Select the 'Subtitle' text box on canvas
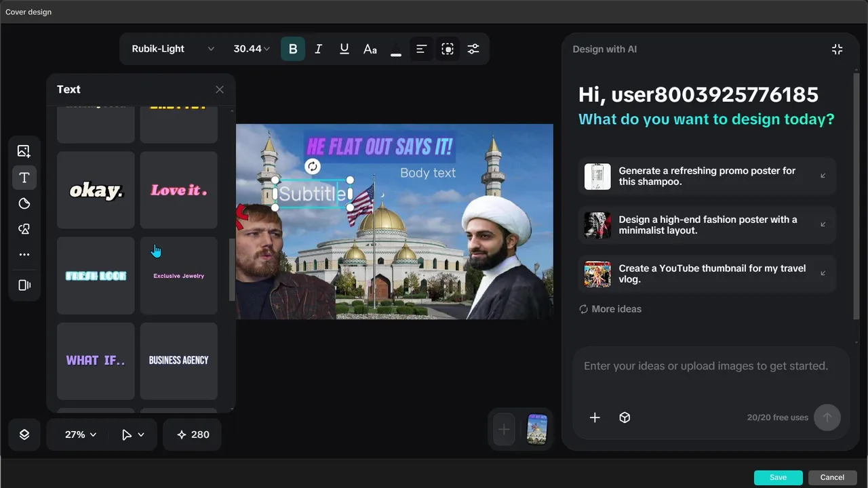Viewport: 868px width, 488px height. (x=313, y=194)
